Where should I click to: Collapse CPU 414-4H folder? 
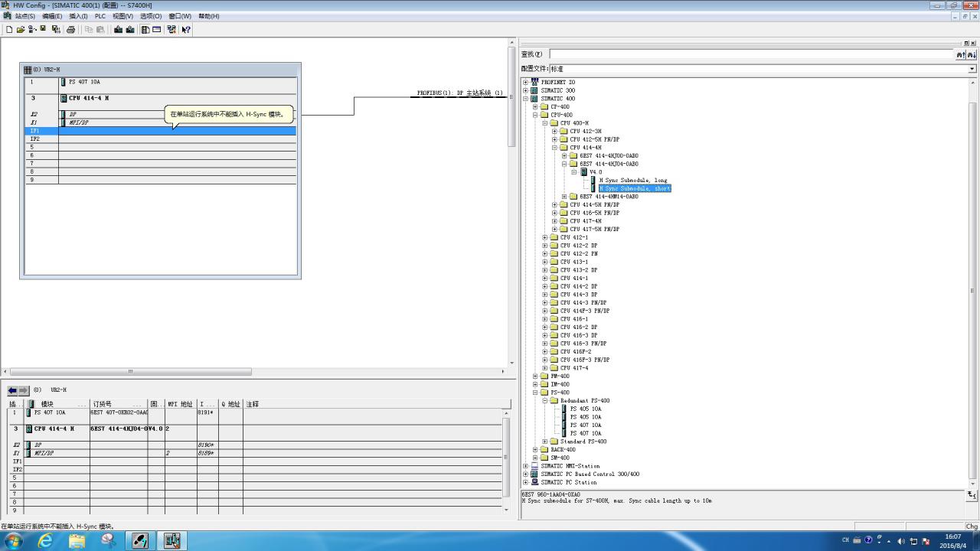(554, 148)
